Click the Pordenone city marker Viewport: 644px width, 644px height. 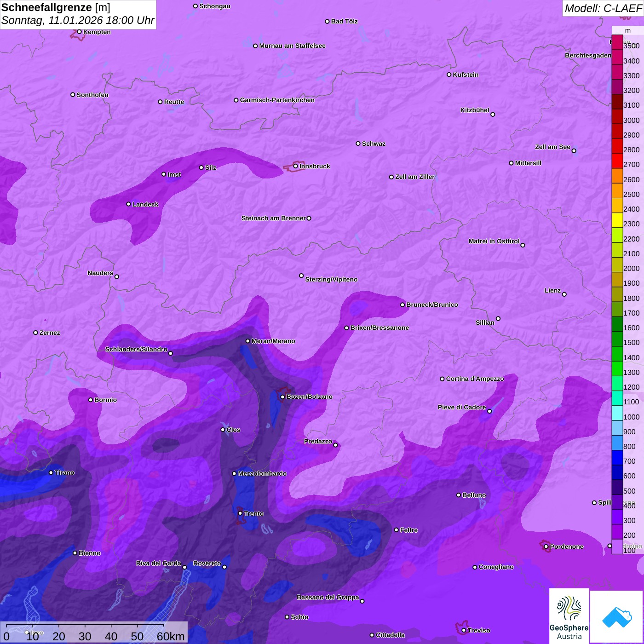[x=546, y=546]
